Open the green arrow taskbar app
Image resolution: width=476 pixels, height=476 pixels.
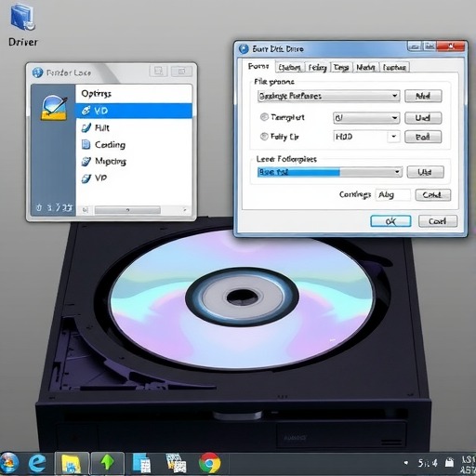click(x=107, y=464)
